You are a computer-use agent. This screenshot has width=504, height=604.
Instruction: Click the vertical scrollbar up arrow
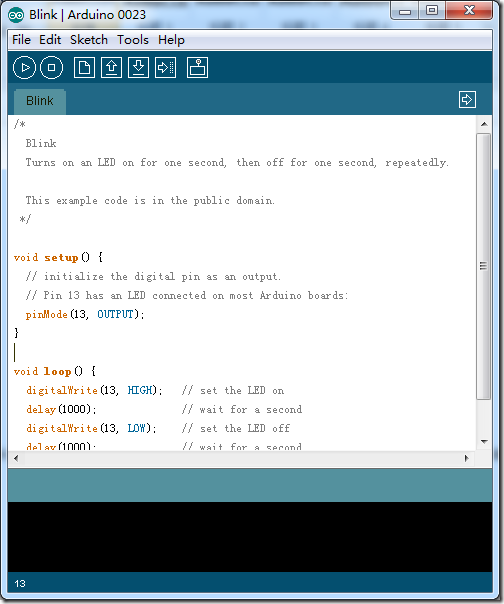pyautogui.click(x=484, y=124)
